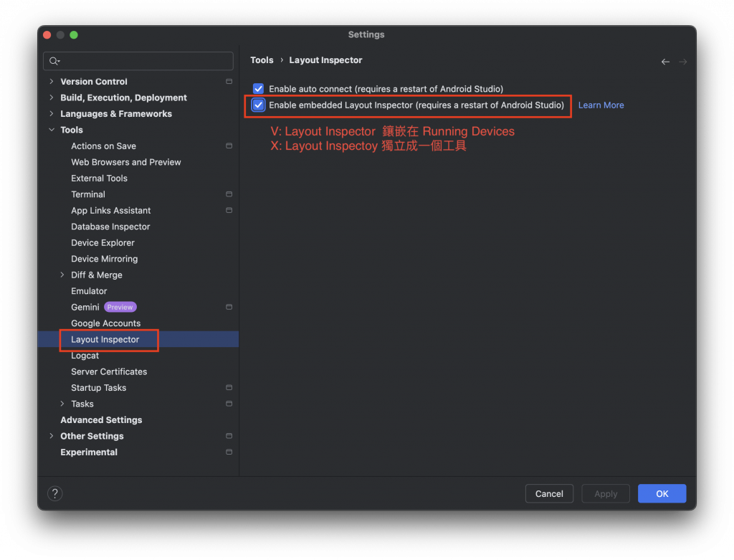Expand the Tasks node chevron
The height and width of the screenshot is (560, 734).
tap(62, 404)
